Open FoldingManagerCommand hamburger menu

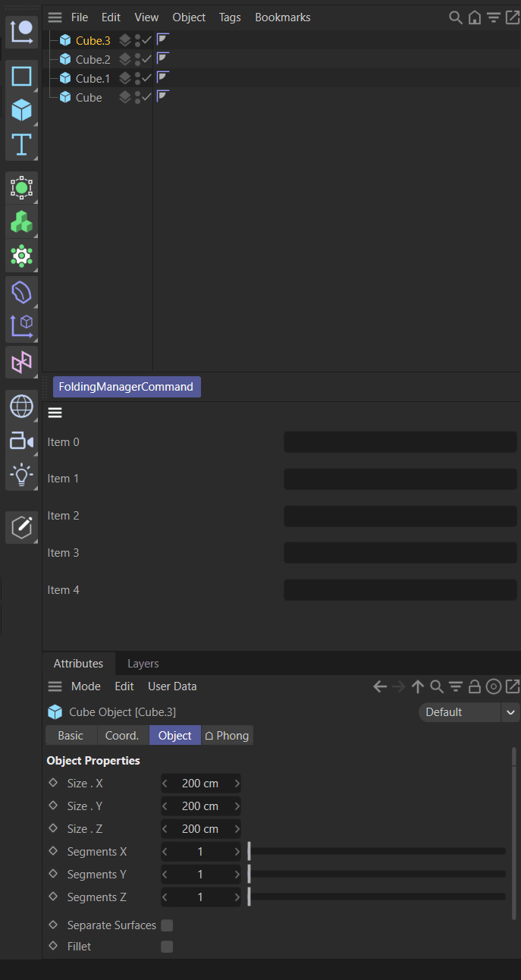[x=55, y=413]
